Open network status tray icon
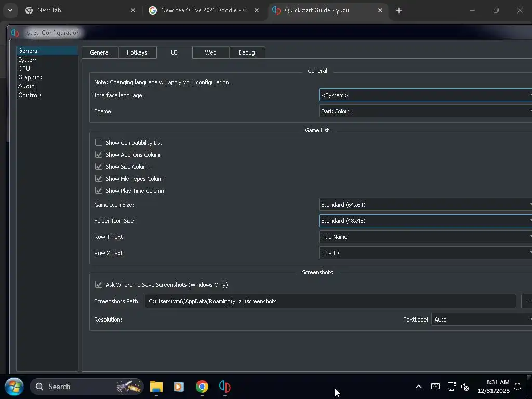 coord(451,387)
